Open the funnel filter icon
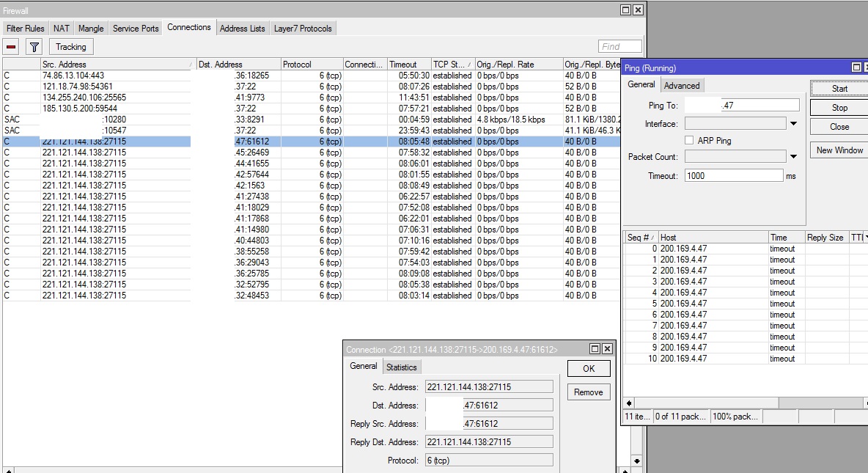868x473 pixels. click(x=34, y=47)
